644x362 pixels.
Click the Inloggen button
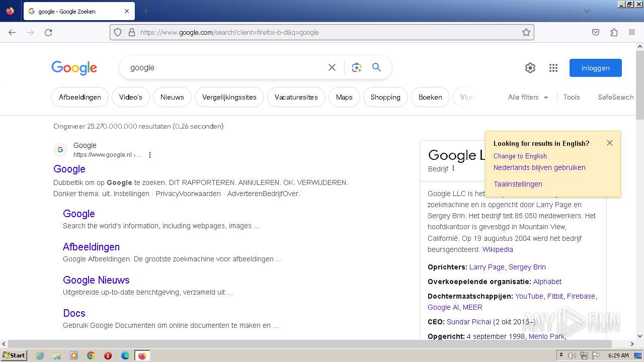coord(596,68)
